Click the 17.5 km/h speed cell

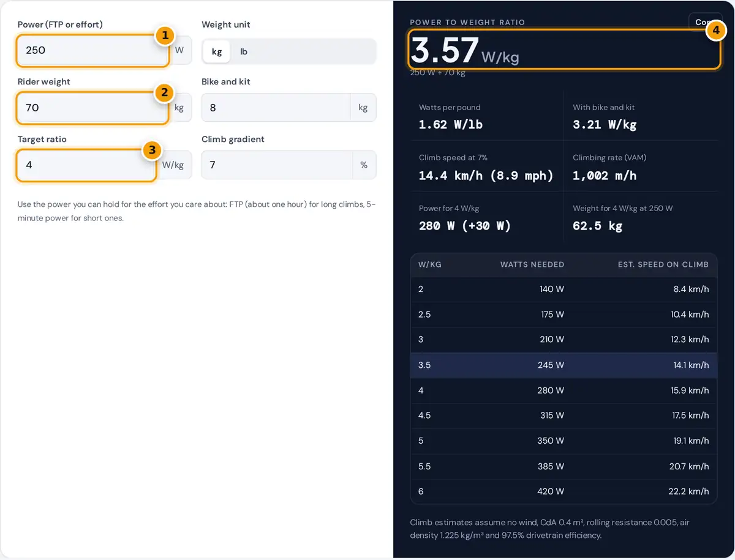point(690,415)
